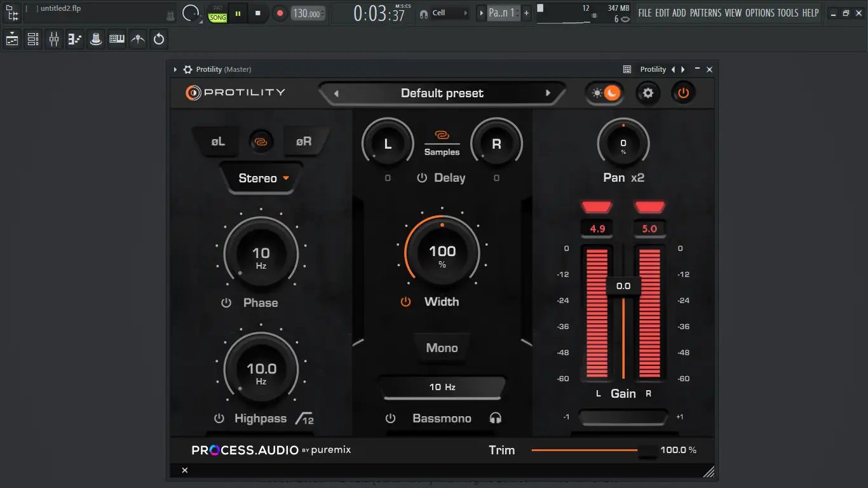This screenshot has width=868, height=488.
Task: Expand plugin menu arrow in title bar
Action: (175, 69)
